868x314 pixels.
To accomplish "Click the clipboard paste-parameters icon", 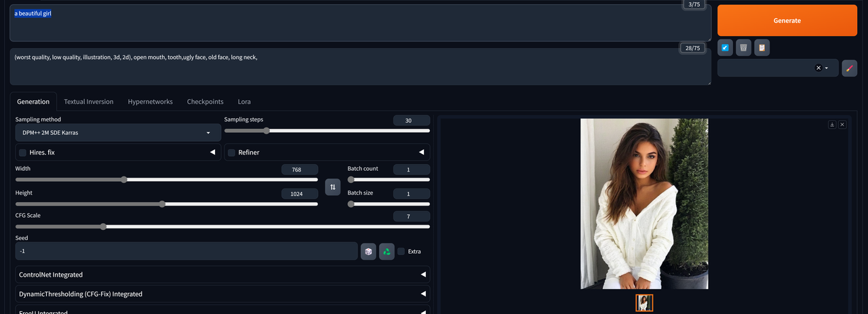I will [762, 47].
